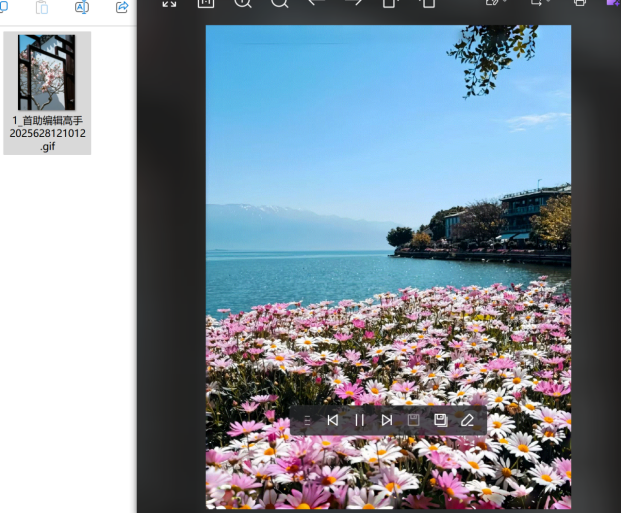The width and height of the screenshot is (622, 513).
Task: Go to next image with right arrow
Action: (x=353, y=3)
